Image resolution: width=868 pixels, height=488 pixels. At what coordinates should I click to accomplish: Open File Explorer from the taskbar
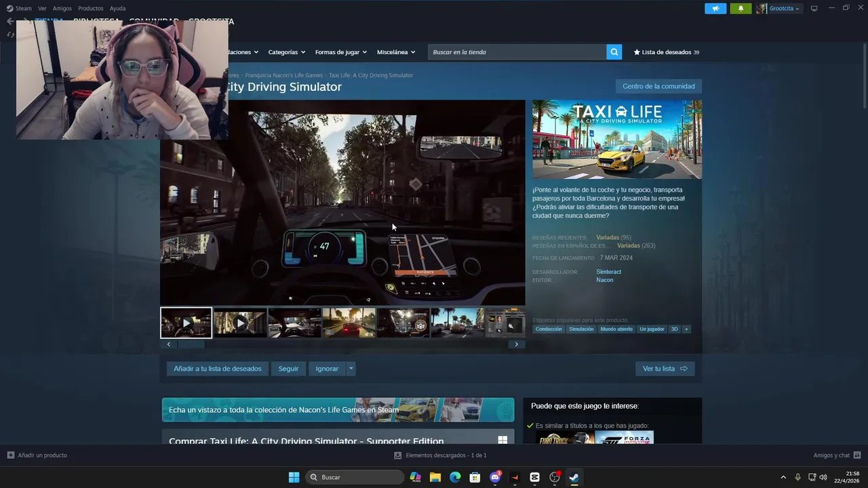click(435, 477)
